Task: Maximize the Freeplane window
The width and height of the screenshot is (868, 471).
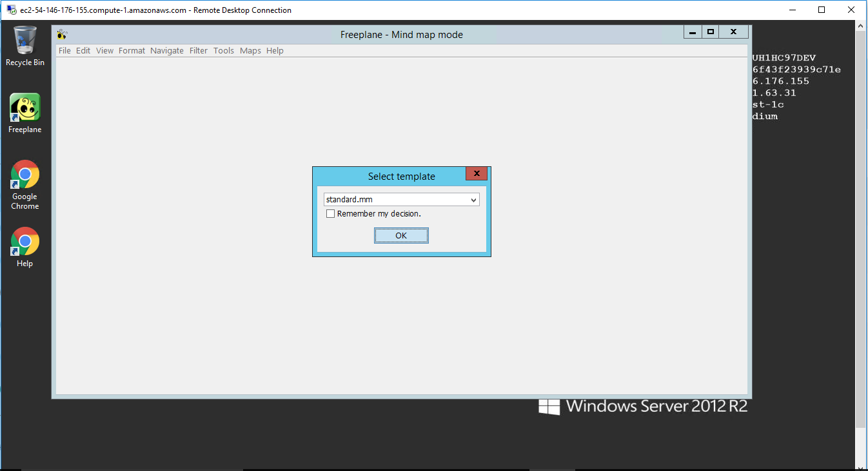Action: (x=711, y=32)
